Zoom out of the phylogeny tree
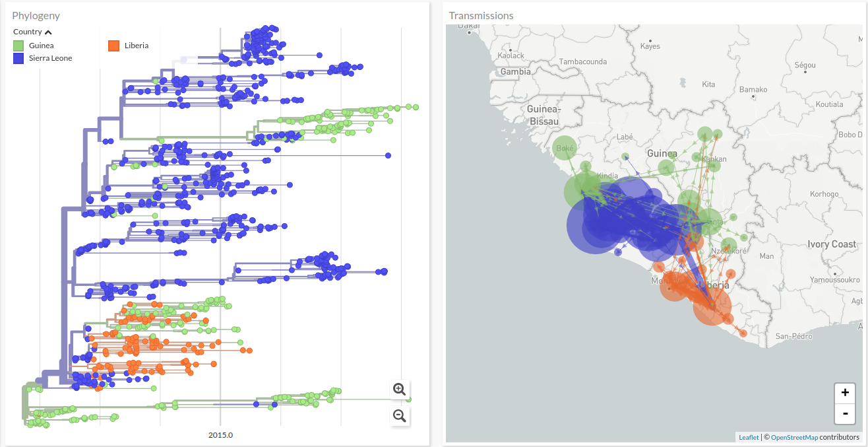 coord(399,415)
